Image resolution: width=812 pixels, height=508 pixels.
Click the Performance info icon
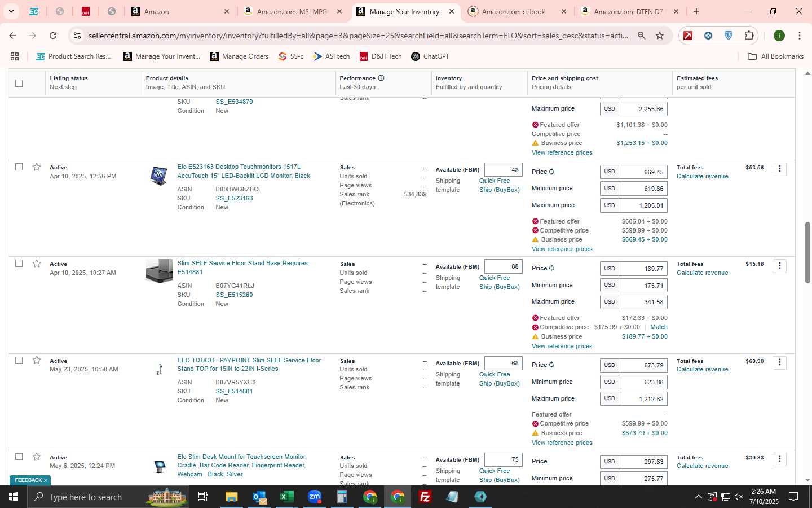(x=381, y=78)
